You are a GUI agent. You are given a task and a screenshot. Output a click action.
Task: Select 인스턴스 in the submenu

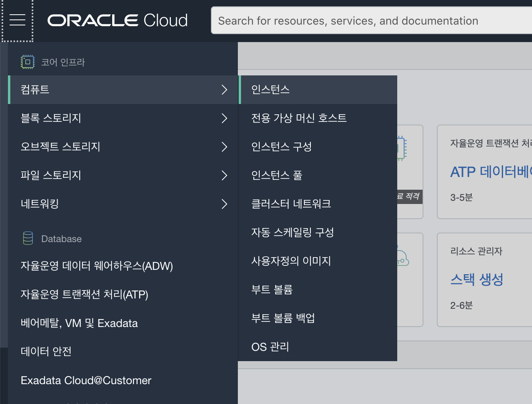pyautogui.click(x=318, y=90)
